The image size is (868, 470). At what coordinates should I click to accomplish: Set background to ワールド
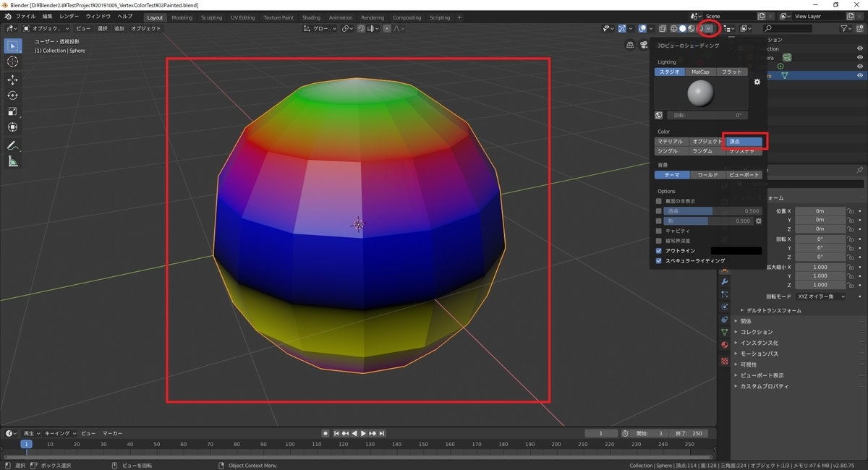pyautogui.click(x=707, y=175)
